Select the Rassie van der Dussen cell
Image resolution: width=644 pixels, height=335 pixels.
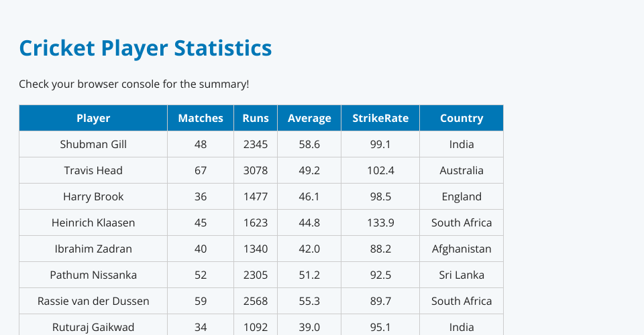coord(93,301)
